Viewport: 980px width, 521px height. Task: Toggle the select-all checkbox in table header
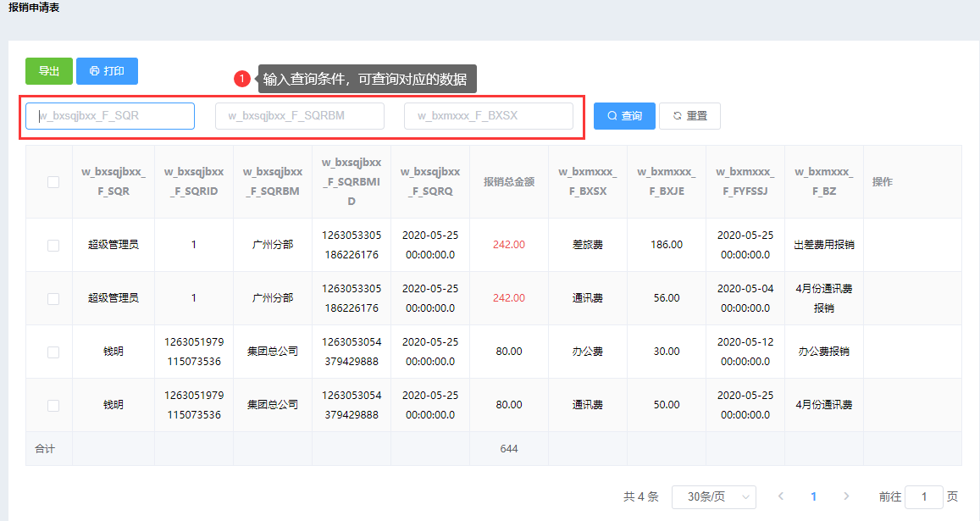pyautogui.click(x=53, y=182)
